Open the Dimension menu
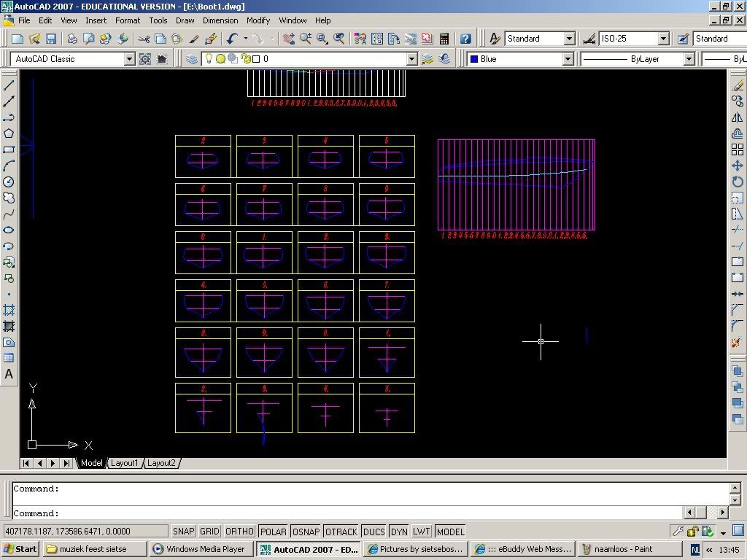747x560 pixels. (x=220, y=20)
